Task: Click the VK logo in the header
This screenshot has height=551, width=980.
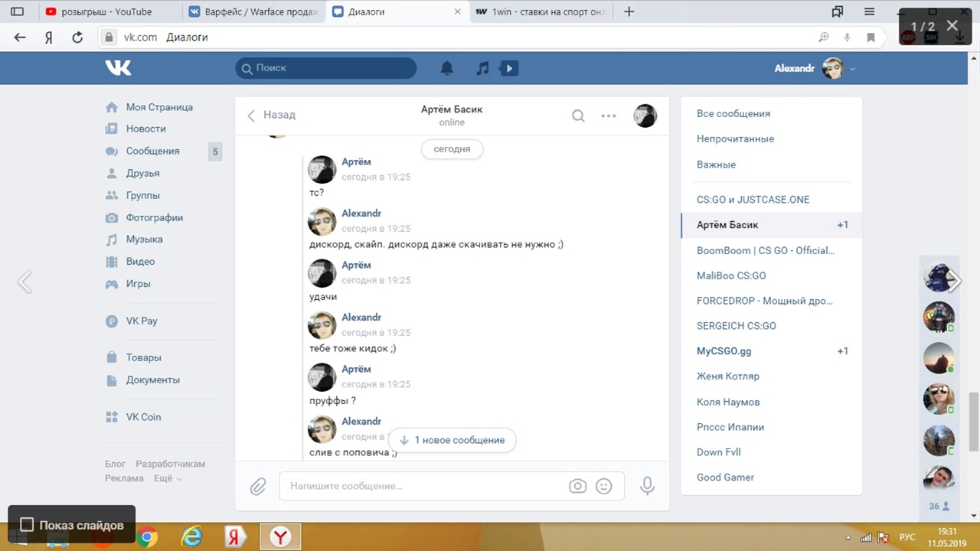Action: (119, 68)
